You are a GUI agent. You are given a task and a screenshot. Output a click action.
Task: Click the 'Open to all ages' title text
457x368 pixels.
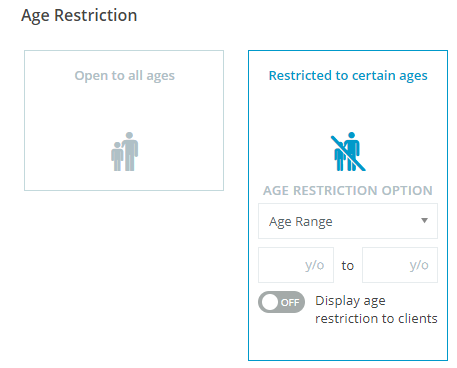point(125,76)
